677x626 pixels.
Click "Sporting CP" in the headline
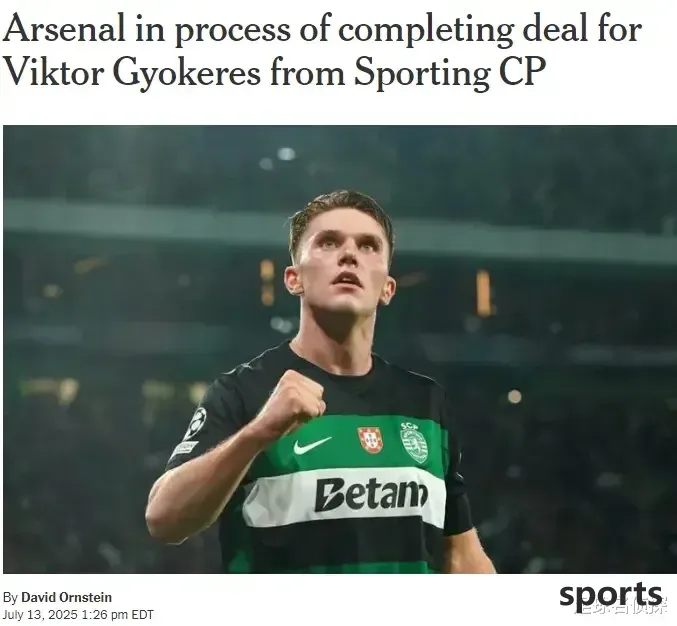click(x=448, y=72)
